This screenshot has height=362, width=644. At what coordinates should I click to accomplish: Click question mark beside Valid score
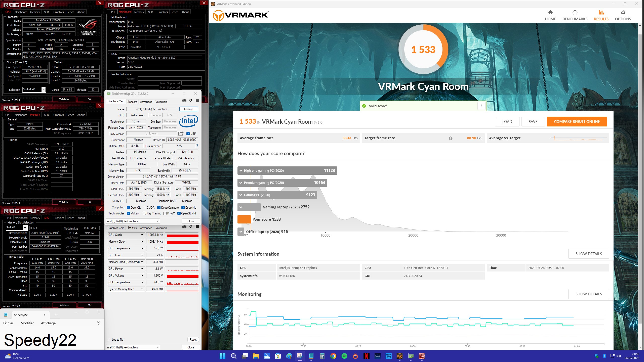pos(481,106)
